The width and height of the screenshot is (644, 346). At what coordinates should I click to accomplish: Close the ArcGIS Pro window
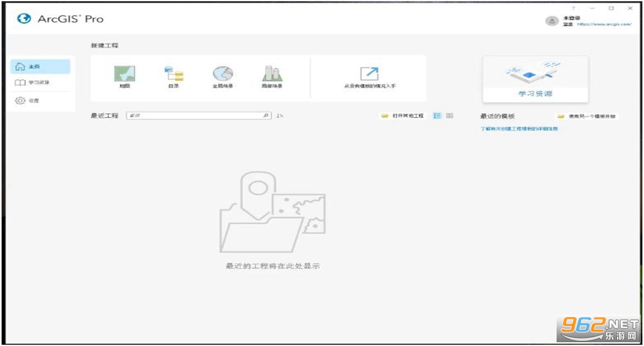coord(630,8)
